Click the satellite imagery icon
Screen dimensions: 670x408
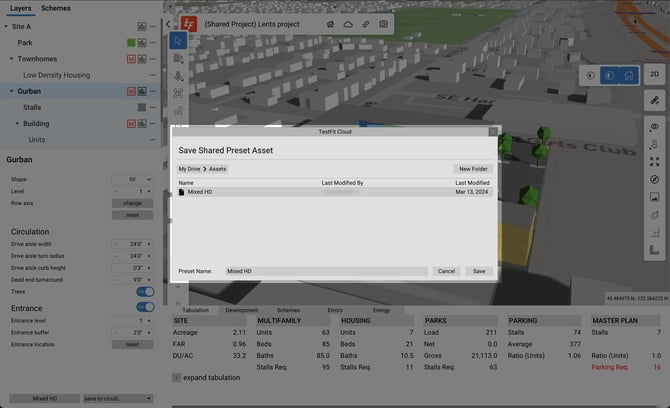[654, 101]
